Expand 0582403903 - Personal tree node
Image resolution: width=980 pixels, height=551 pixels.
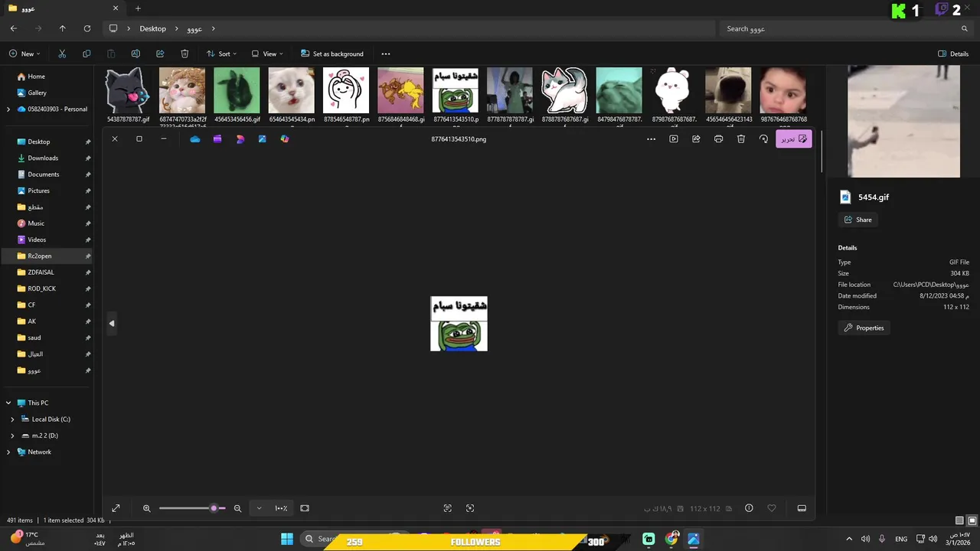(8, 109)
